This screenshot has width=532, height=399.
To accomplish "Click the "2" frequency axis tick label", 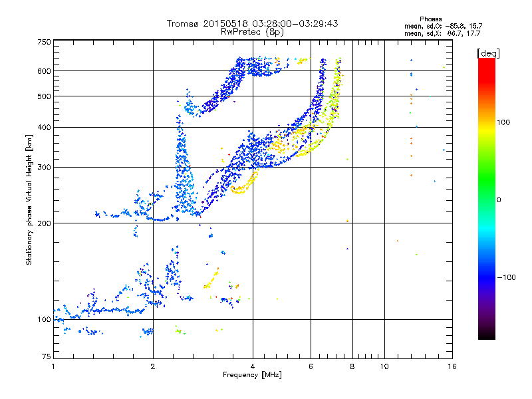I will click(153, 366).
